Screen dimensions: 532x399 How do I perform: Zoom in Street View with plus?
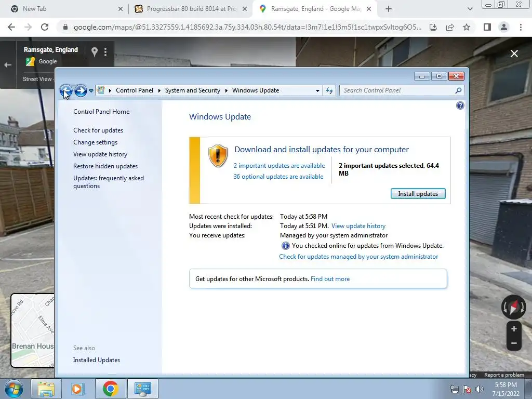pos(514,329)
